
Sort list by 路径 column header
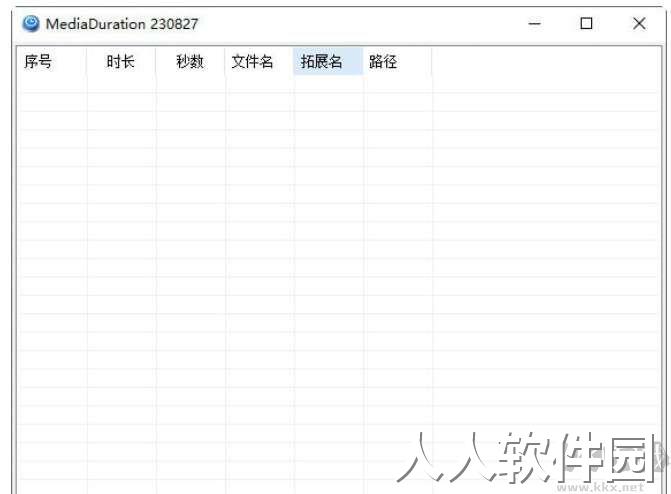[398, 61]
